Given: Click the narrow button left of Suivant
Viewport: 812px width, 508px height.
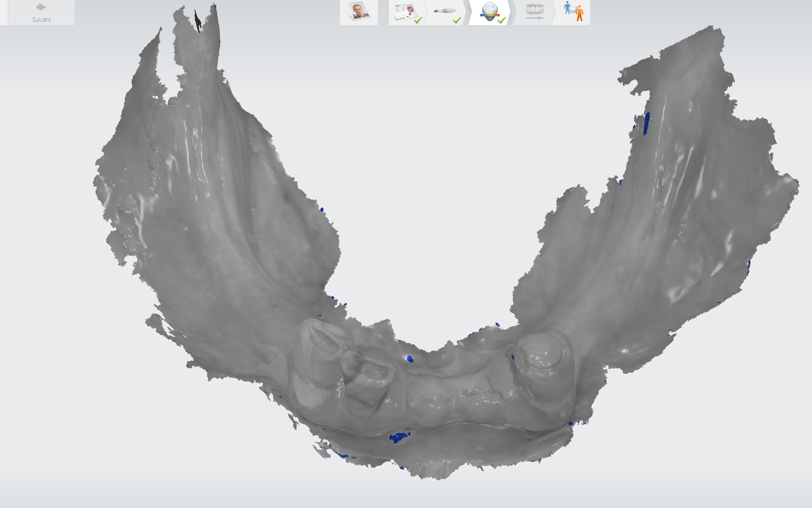Looking at the screenshot, I should click(x=3, y=12).
